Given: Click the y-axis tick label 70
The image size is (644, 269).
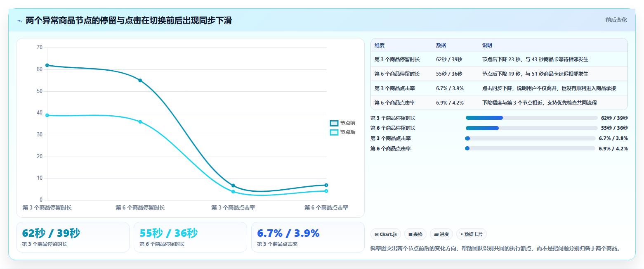Looking at the screenshot, I should 40,48.
